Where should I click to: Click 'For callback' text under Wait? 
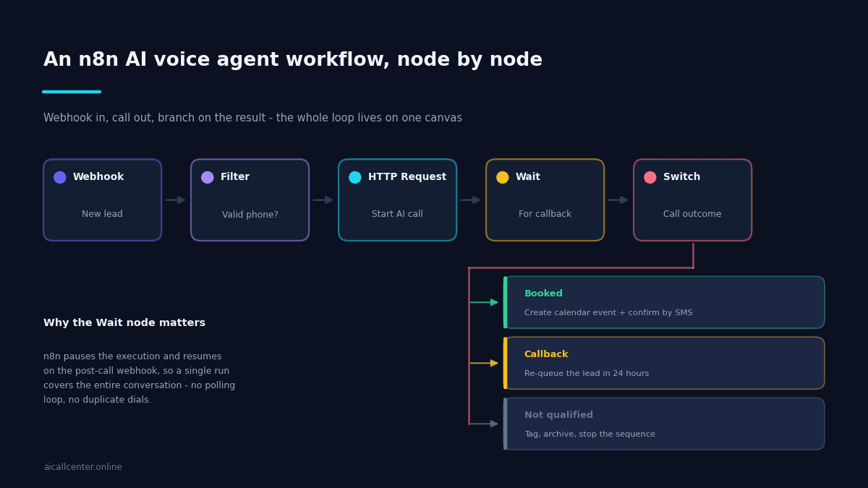pos(545,215)
